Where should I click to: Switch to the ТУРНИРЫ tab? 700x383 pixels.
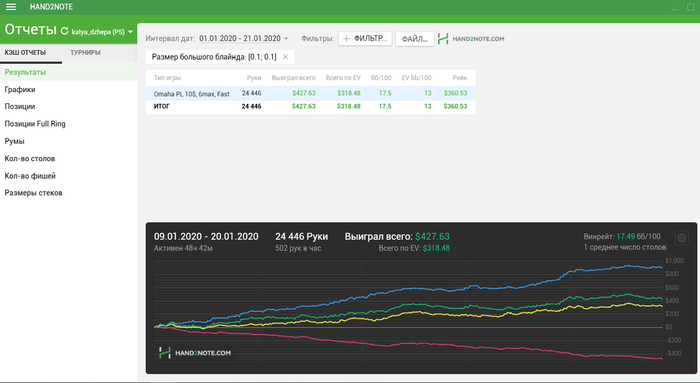(85, 53)
